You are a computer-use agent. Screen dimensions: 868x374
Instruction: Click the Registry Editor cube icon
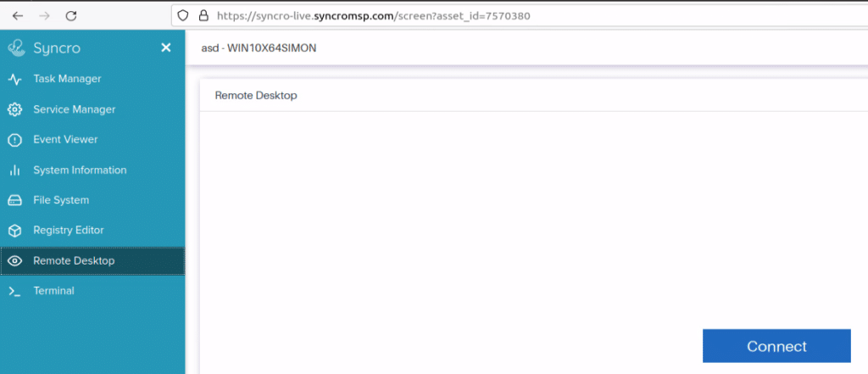[x=15, y=231]
